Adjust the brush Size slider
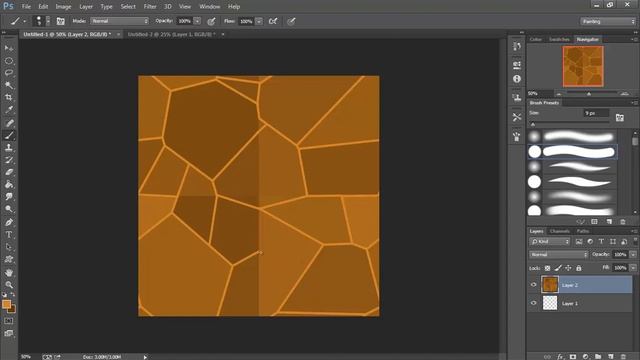The width and height of the screenshot is (640, 360). click(533, 124)
